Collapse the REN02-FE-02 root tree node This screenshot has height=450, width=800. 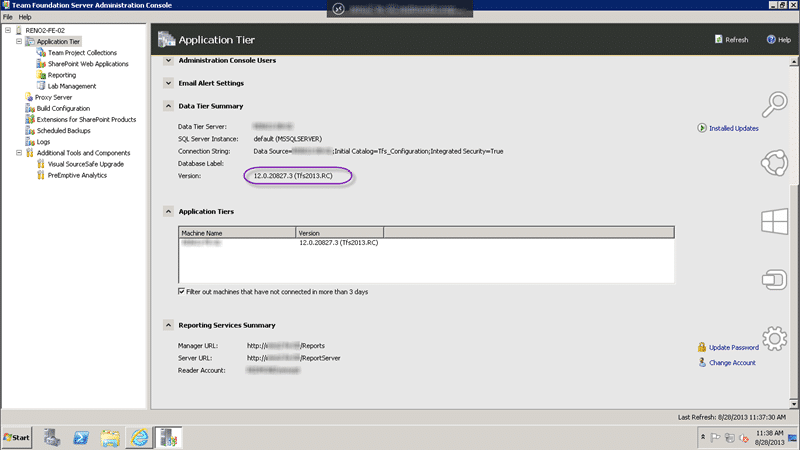click(8, 30)
